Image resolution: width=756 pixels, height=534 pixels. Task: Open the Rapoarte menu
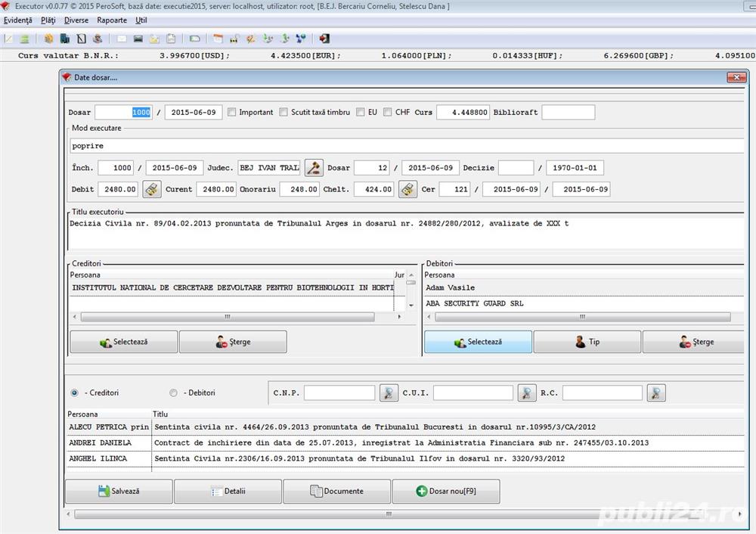point(111,20)
